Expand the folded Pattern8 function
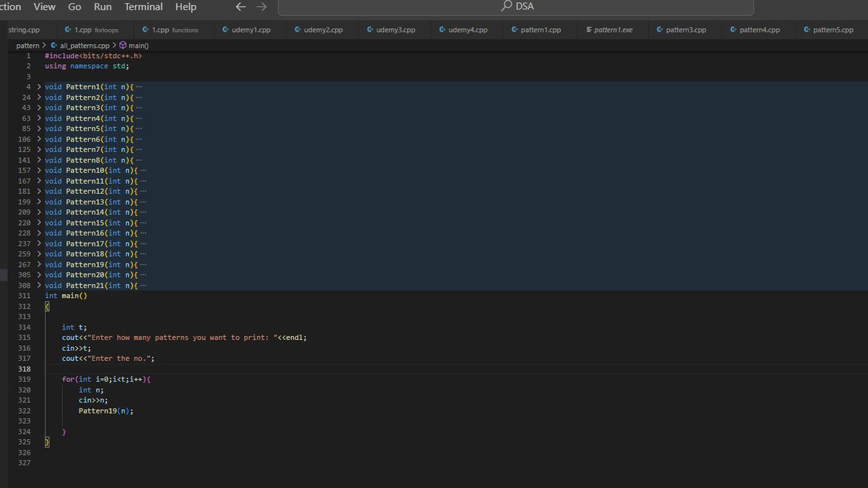Viewport: 868px width, 488px height. [39, 160]
